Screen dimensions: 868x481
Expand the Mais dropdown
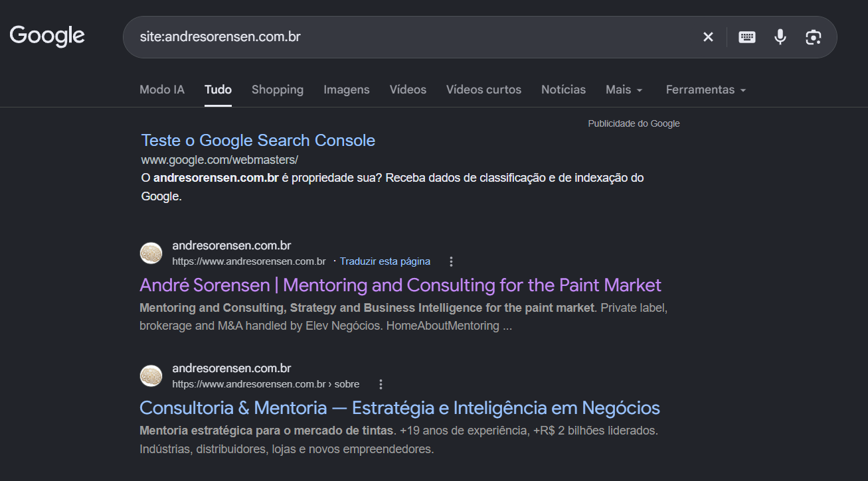(624, 90)
